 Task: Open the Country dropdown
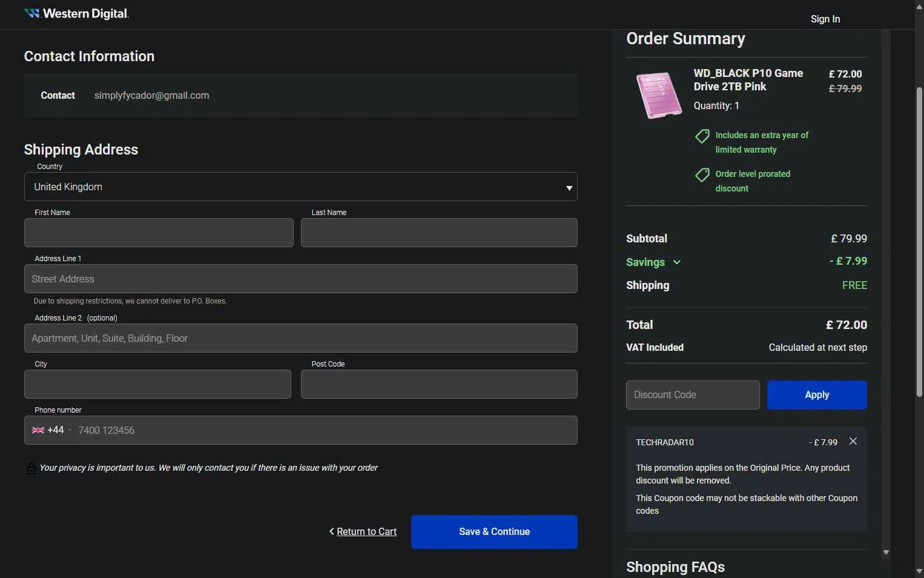coord(301,187)
